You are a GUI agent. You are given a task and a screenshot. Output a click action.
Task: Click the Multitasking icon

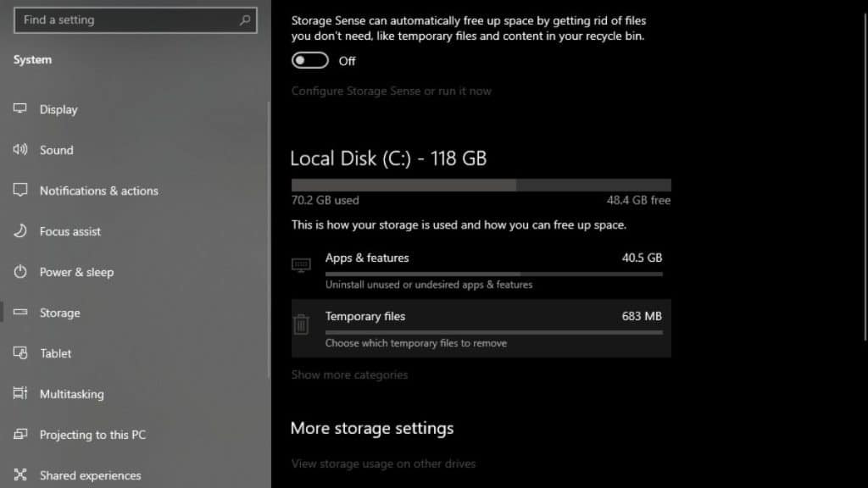20,394
